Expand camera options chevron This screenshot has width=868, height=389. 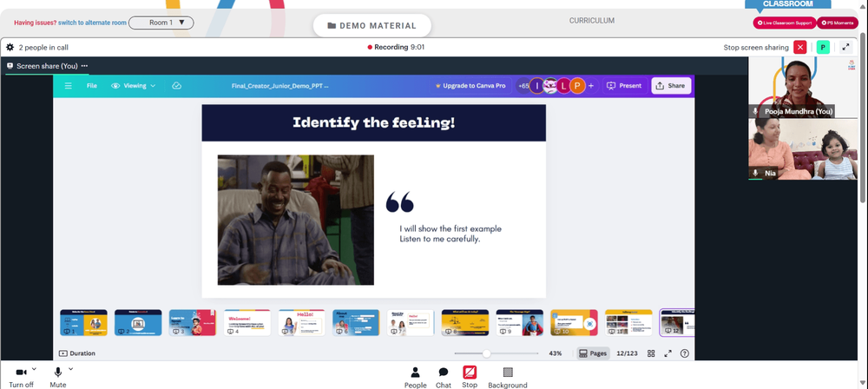34,368
